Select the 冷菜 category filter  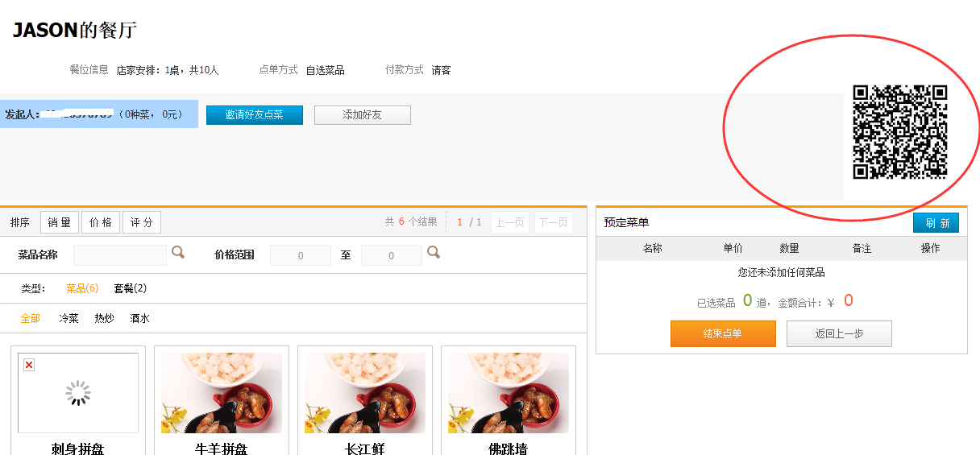pyautogui.click(x=69, y=318)
